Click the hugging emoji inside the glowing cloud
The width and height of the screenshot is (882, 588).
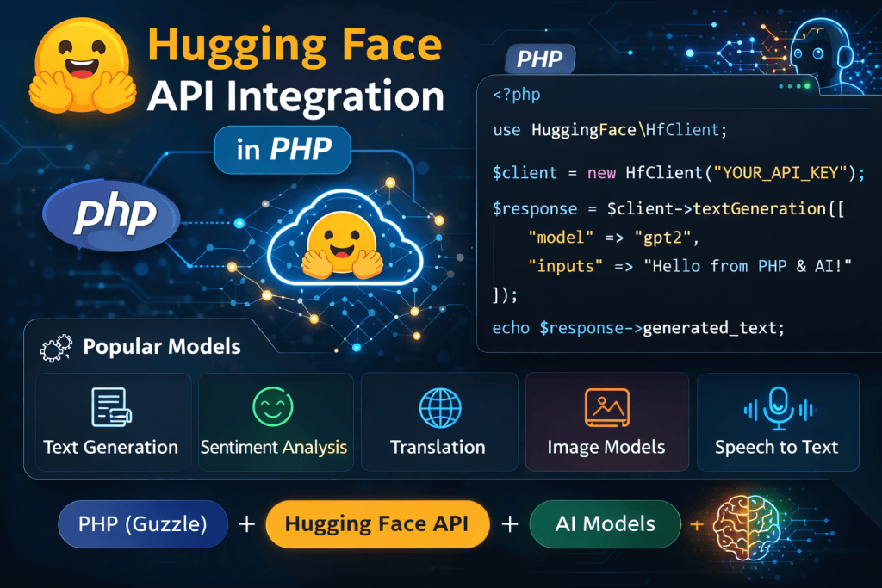(x=341, y=245)
